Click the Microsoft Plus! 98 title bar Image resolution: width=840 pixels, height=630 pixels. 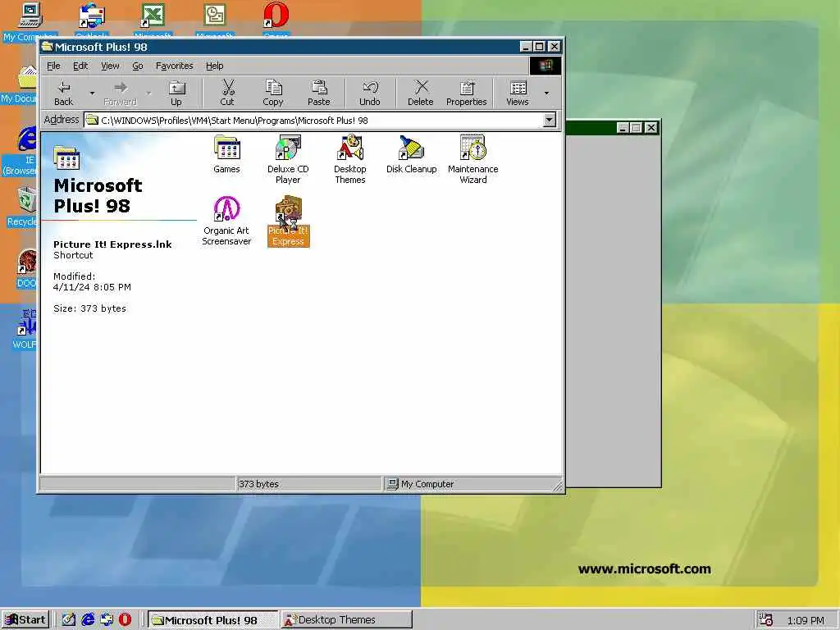coord(279,47)
